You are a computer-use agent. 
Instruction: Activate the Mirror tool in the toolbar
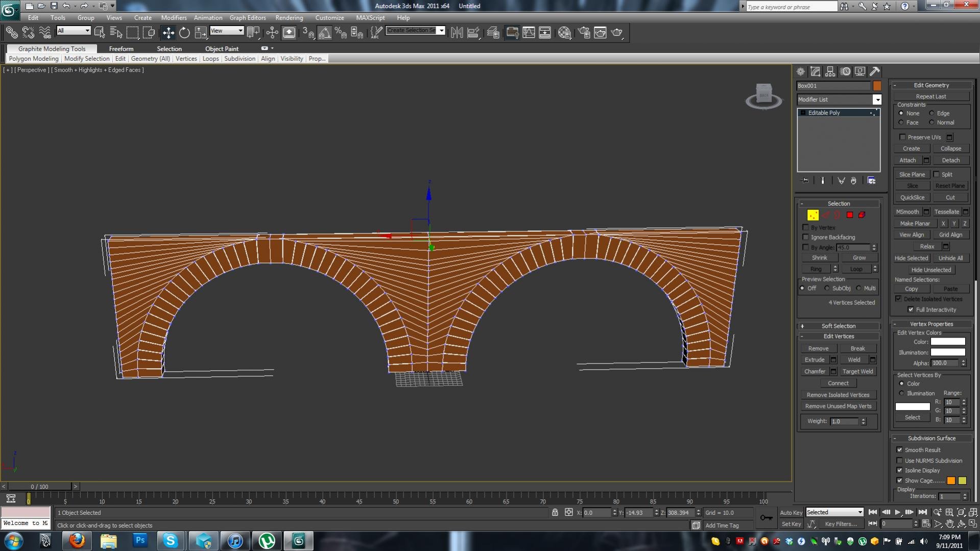pyautogui.click(x=457, y=32)
